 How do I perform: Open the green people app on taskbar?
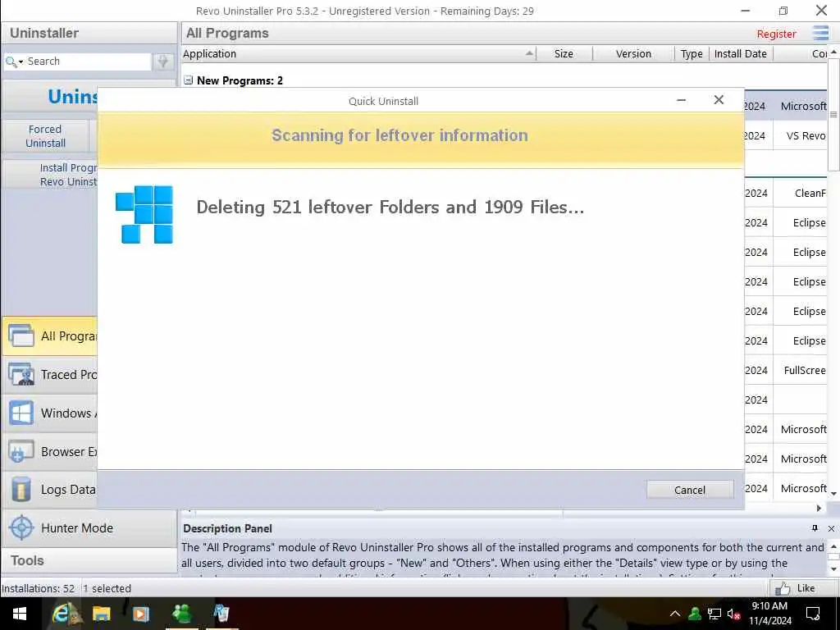pos(181,614)
